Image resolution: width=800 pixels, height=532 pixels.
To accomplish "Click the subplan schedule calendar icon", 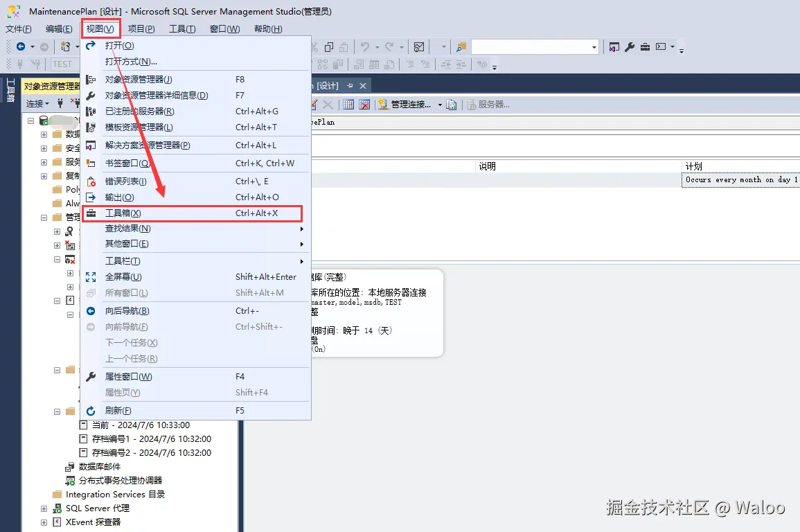I will click(348, 105).
